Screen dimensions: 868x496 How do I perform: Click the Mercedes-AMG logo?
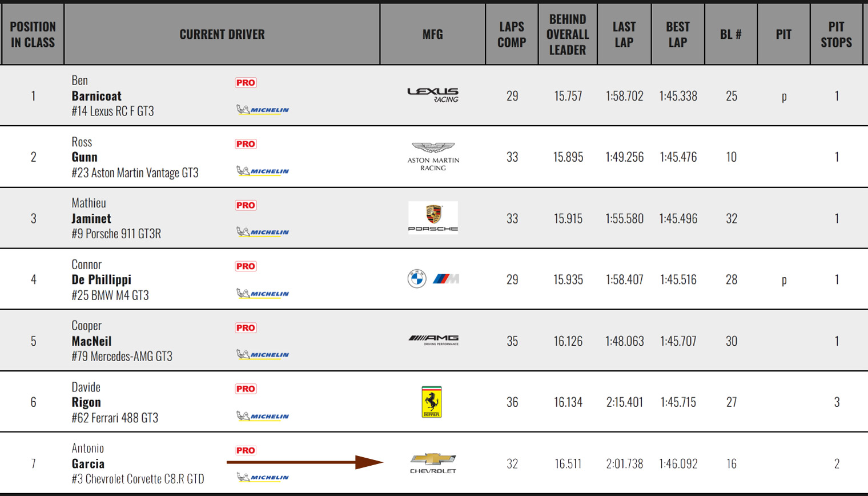(x=433, y=340)
